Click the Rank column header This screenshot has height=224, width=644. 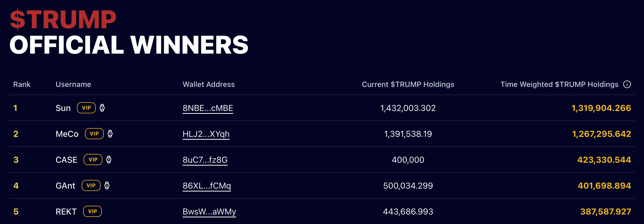click(x=22, y=84)
